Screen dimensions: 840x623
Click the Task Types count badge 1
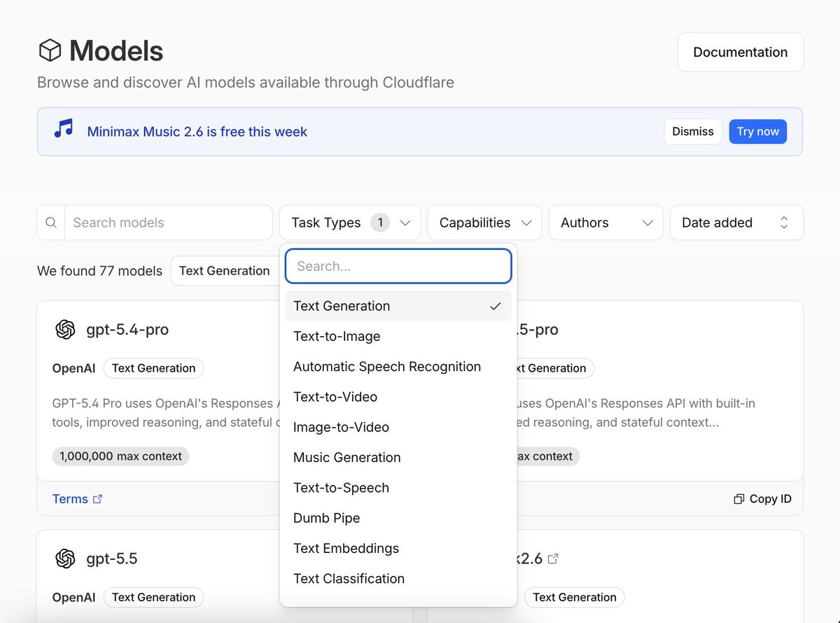(380, 223)
